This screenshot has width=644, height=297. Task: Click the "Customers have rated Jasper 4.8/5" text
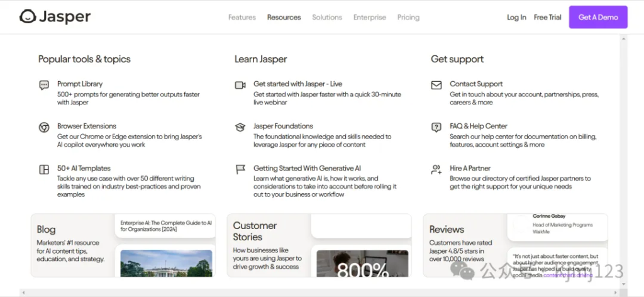pyautogui.click(x=460, y=251)
